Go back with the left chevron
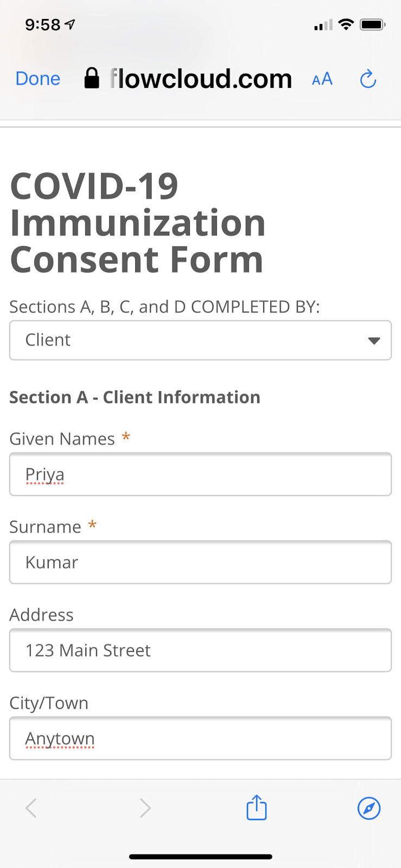 (31, 808)
